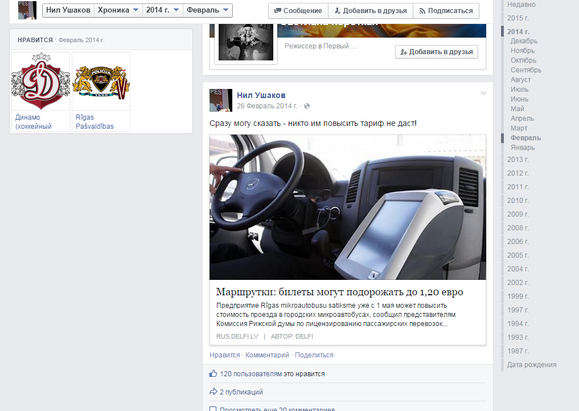
Task: Click Нил Ушаков avatar in the post header
Action: click(x=220, y=100)
